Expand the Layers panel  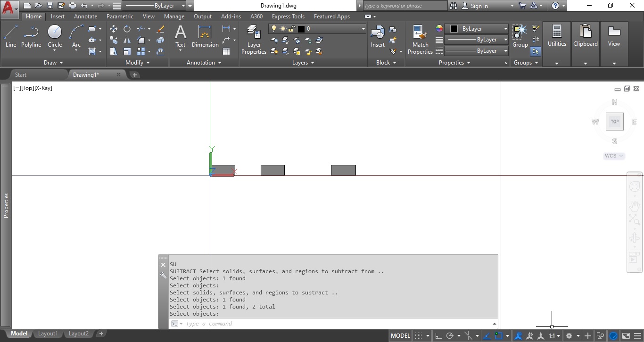tap(303, 62)
